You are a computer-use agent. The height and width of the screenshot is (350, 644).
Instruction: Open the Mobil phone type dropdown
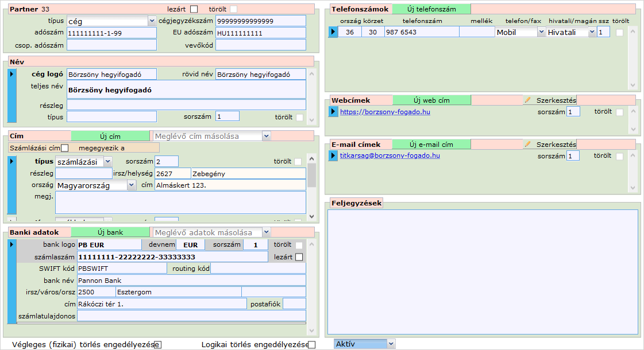pos(520,32)
